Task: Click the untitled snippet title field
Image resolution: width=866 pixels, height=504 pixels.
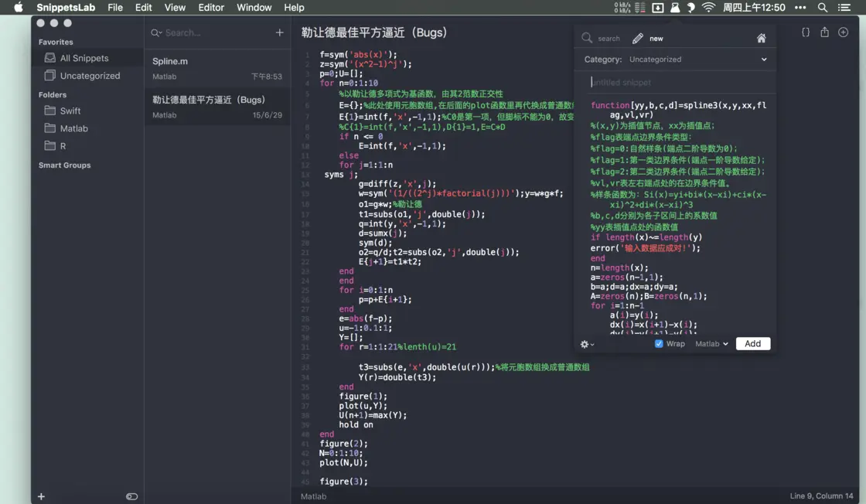Action: click(x=680, y=82)
